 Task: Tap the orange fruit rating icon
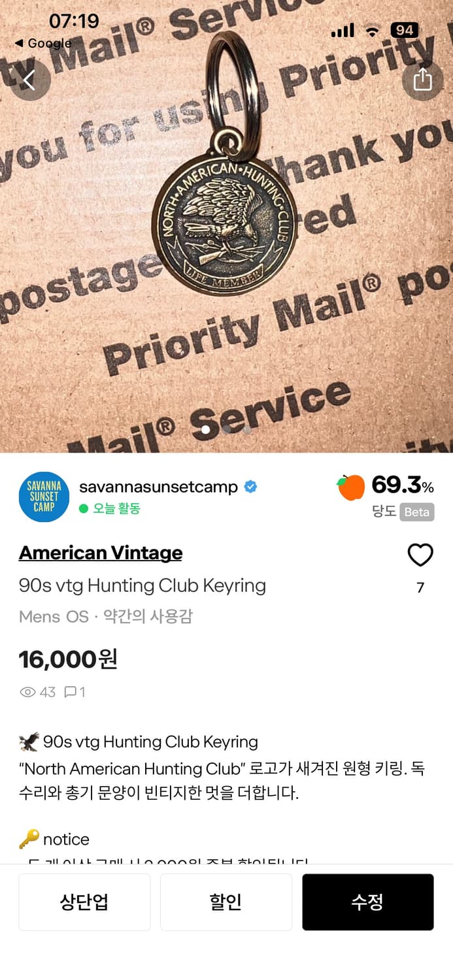pos(351,487)
